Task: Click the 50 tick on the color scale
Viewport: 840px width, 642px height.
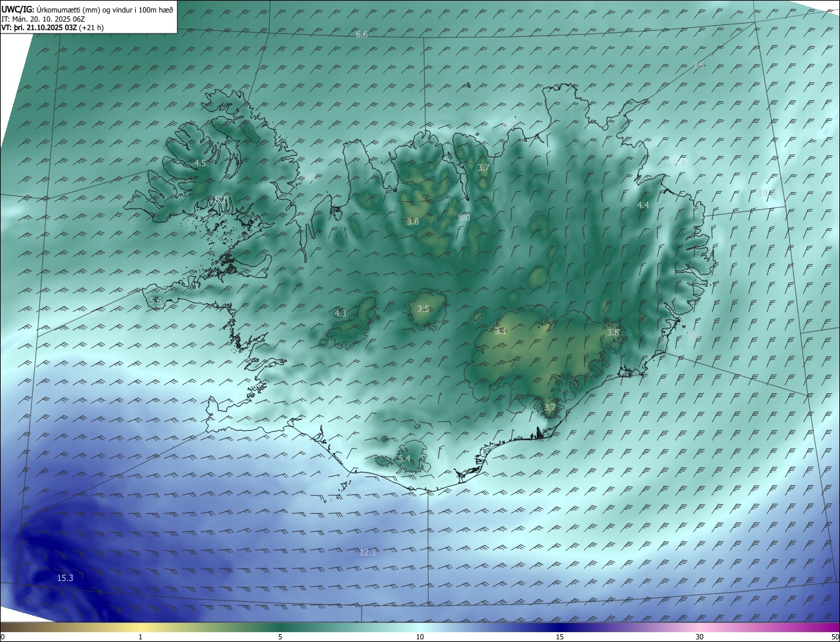Action: pyautogui.click(x=835, y=637)
